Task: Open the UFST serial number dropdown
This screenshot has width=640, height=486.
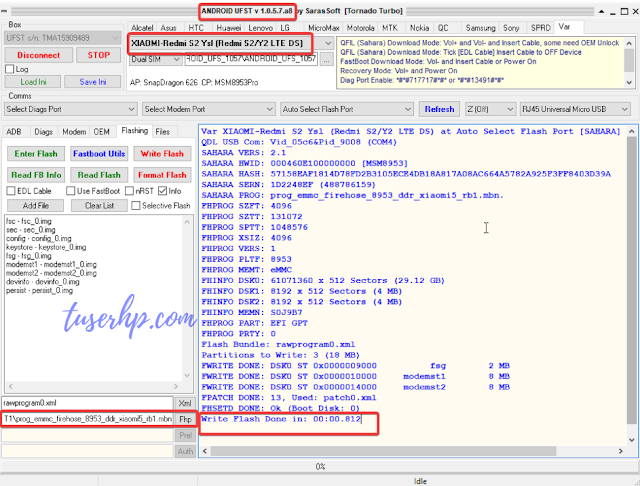Action: 63,38
